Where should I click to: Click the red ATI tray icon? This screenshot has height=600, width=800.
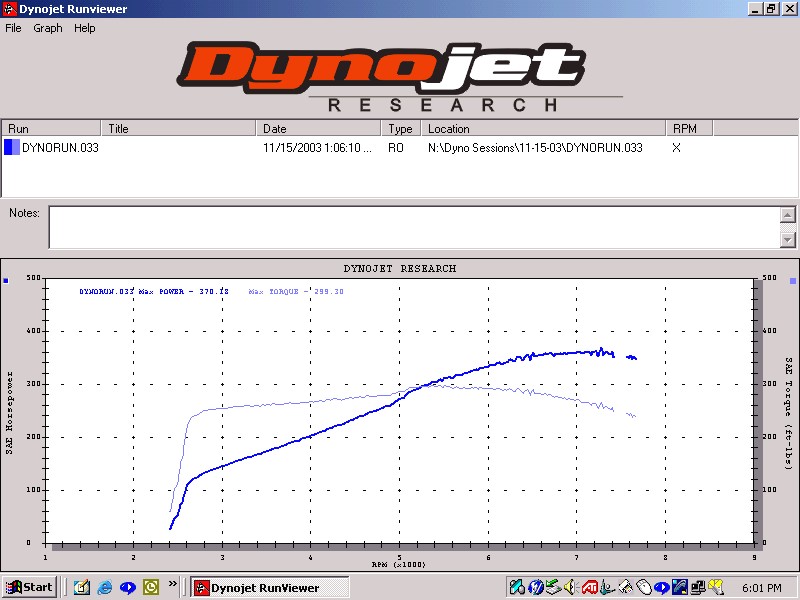(x=589, y=588)
